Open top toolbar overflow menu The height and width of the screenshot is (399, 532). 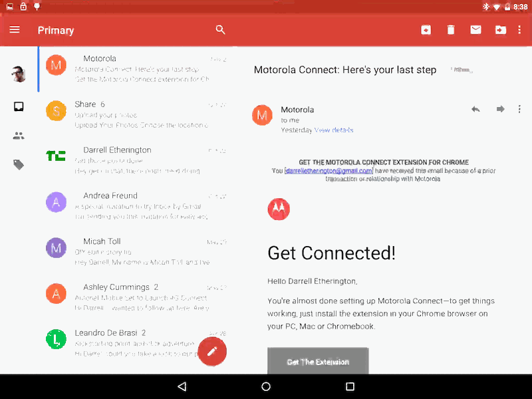click(x=519, y=30)
